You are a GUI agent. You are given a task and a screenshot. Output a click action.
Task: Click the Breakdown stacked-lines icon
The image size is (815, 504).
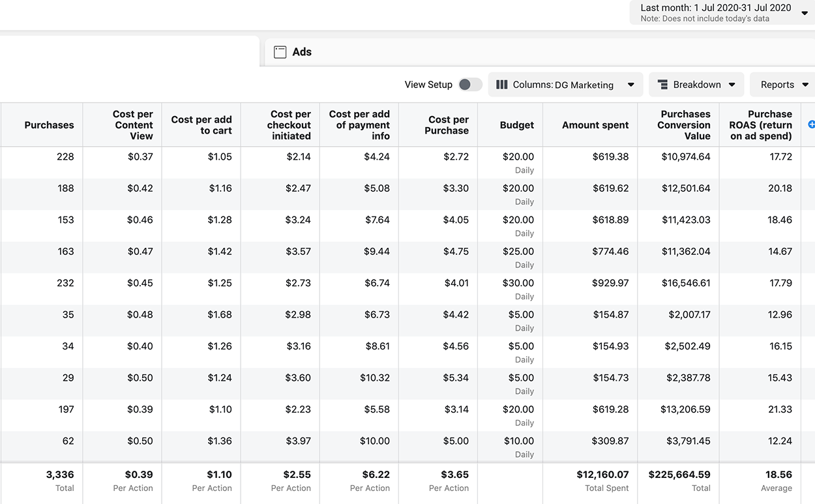(x=662, y=85)
